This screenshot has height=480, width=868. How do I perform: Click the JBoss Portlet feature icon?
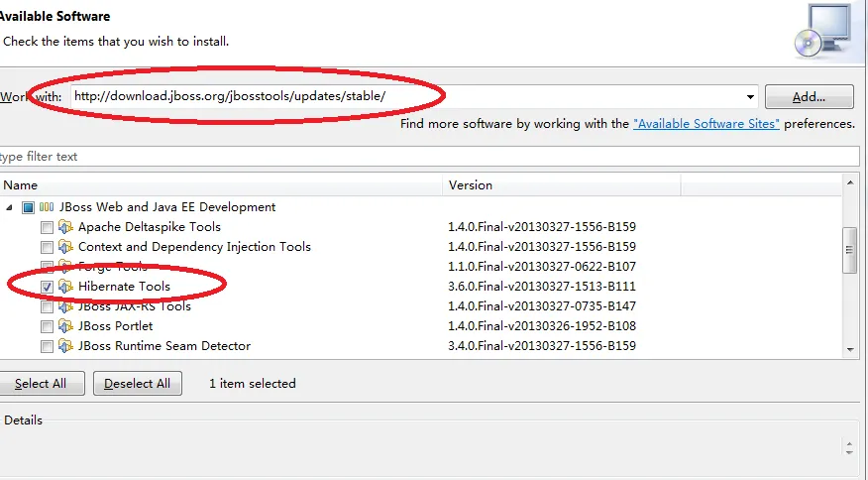(x=65, y=326)
